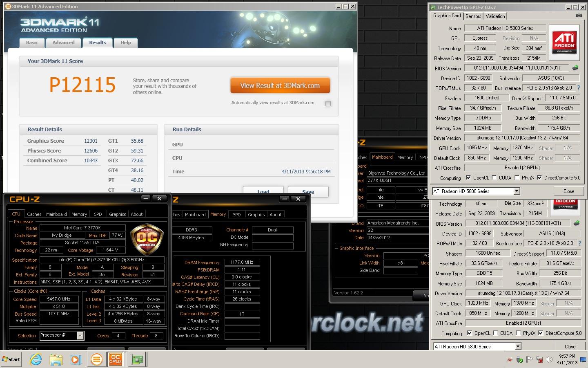
Task: Click the 3DMark 11 title bar icon
Action: (8, 7)
